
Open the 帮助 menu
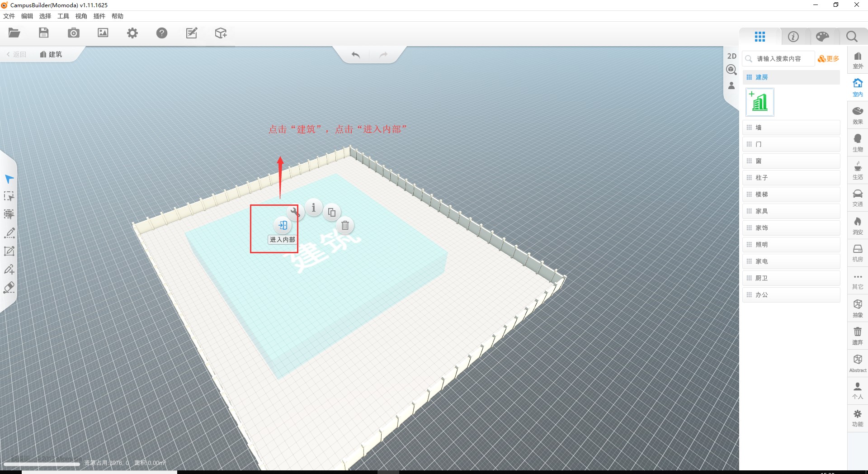[x=118, y=16]
